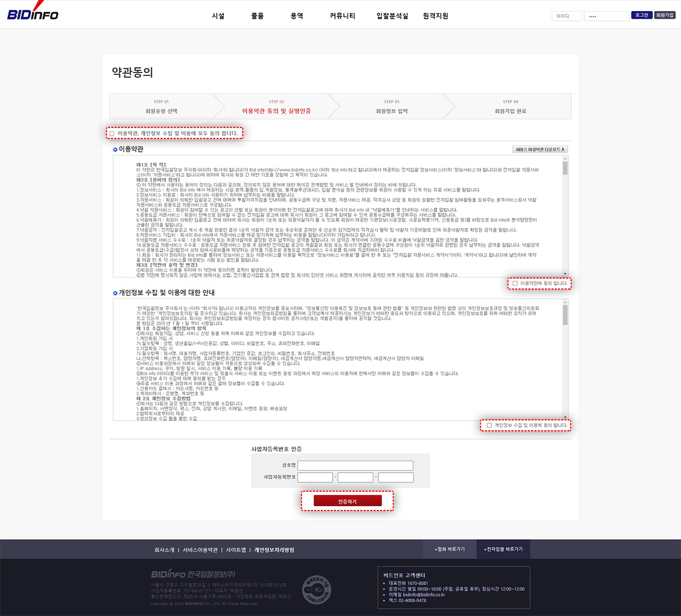Click +협회 바로가기 footer button

click(x=450, y=549)
